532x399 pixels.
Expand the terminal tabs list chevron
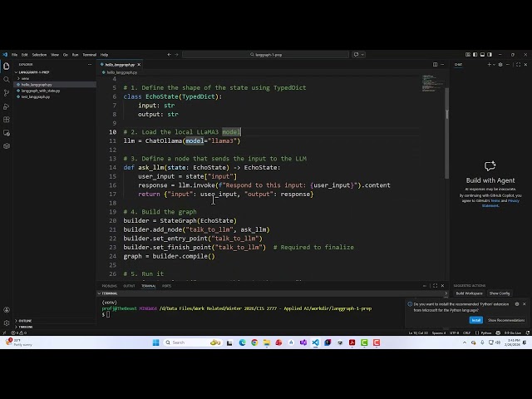[x=446, y=293]
